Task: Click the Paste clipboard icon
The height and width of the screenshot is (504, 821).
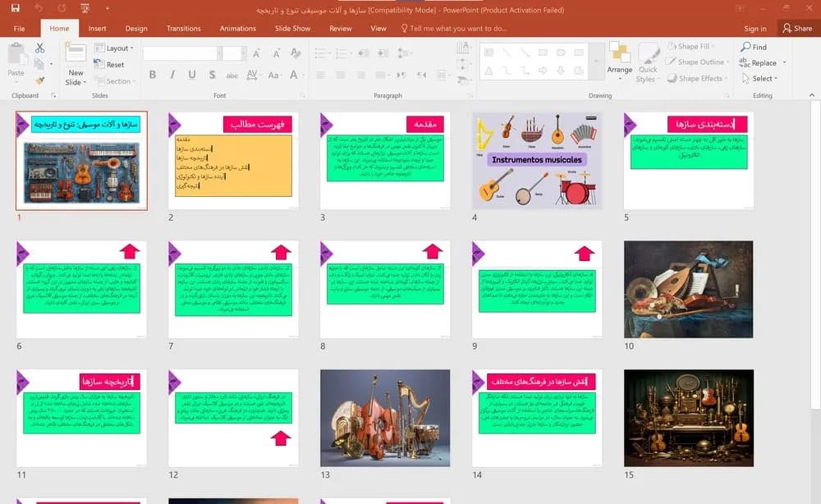Action: click(x=16, y=54)
